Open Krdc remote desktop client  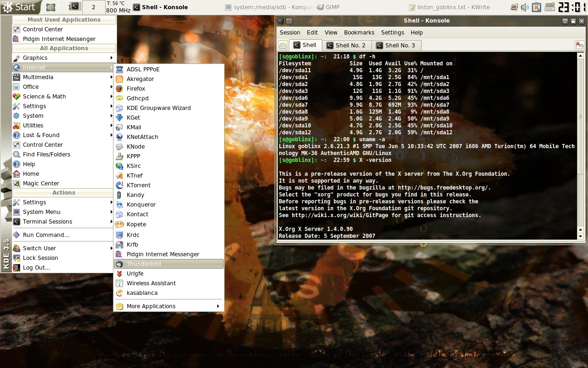coord(169,235)
